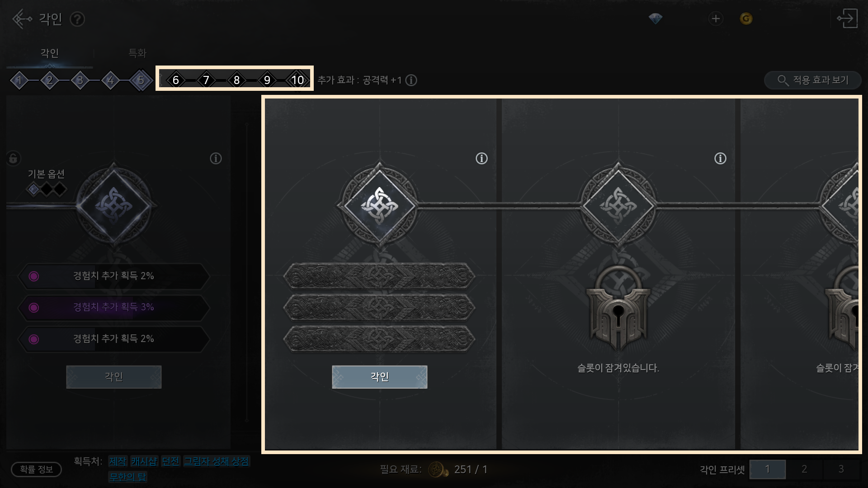Image resolution: width=868 pixels, height=488 pixels.
Task: Click the plus icon to add diamonds
Action: click(715, 19)
